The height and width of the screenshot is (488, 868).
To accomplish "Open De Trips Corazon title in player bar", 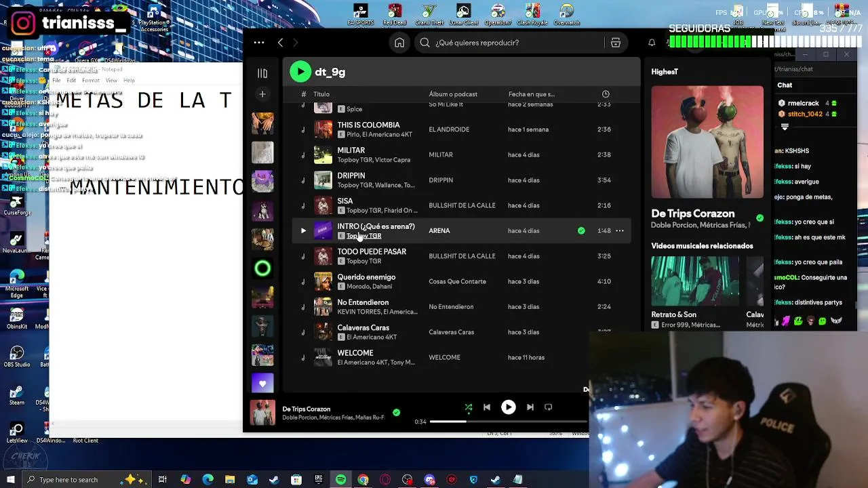I will (307, 409).
